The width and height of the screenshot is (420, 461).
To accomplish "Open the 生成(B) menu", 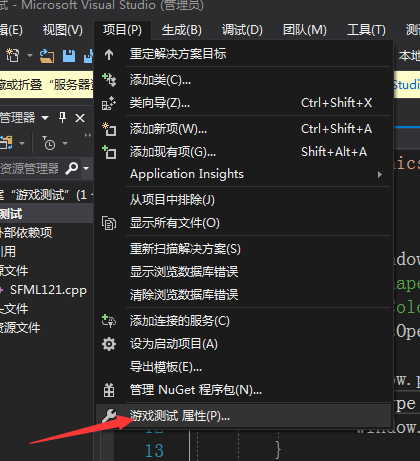I will click(x=182, y=30).
